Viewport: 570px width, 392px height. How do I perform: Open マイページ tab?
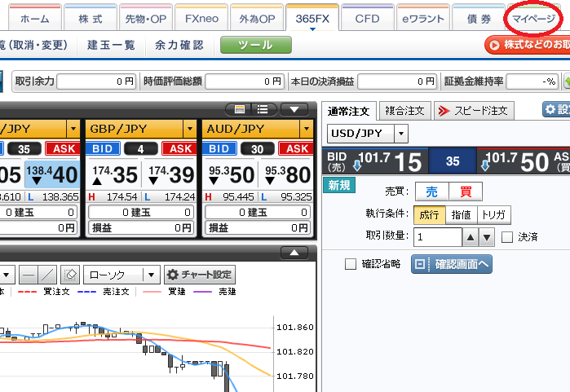533,18
